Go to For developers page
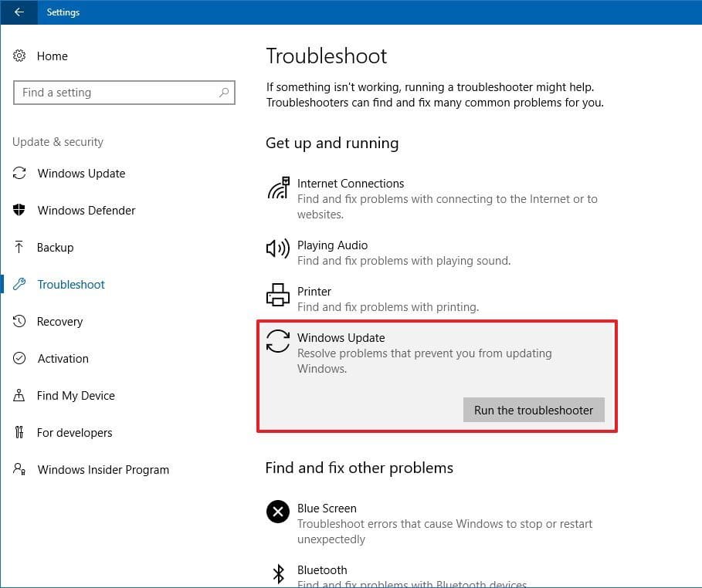This screenshot has height=588, width=702. point(74,433)
